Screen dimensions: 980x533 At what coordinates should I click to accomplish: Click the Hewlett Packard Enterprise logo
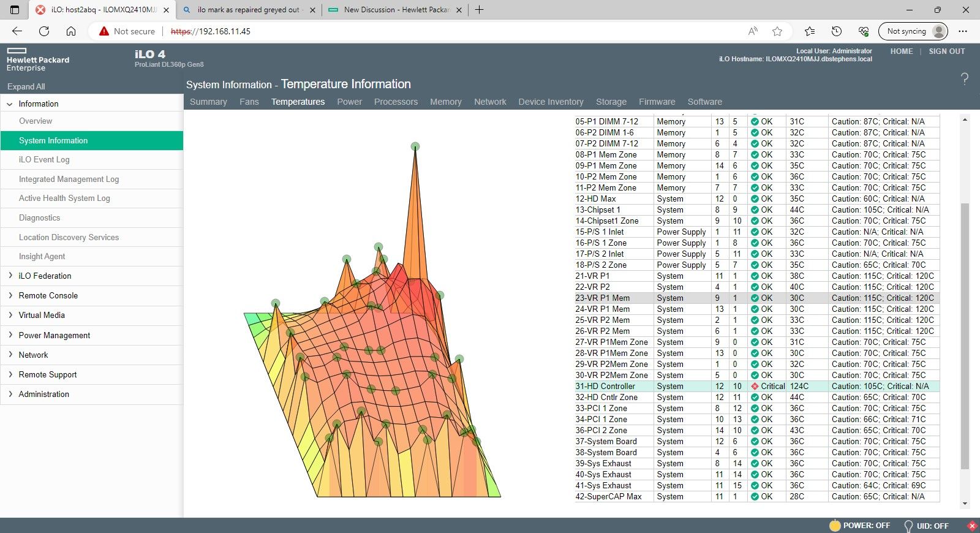[38, 60]
